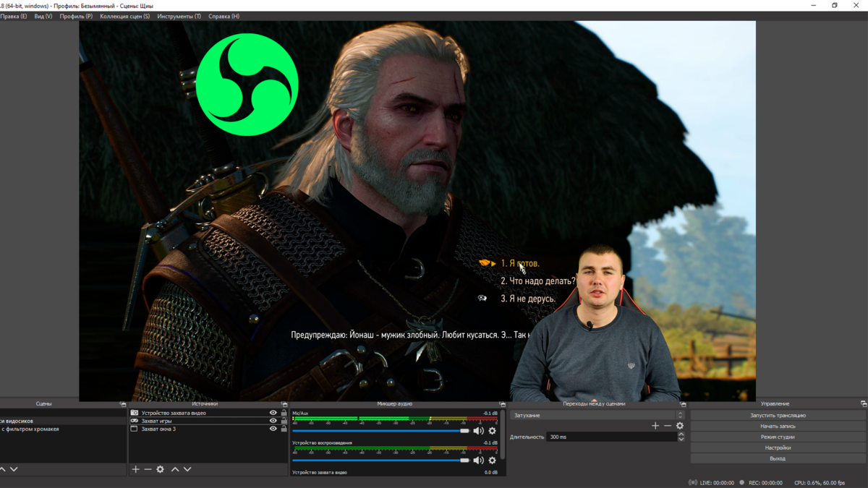Adjust the Mic/Aux volume slider
Image resolution: width=868 pixels, height=488 pixels.
[x=381, y=431]
